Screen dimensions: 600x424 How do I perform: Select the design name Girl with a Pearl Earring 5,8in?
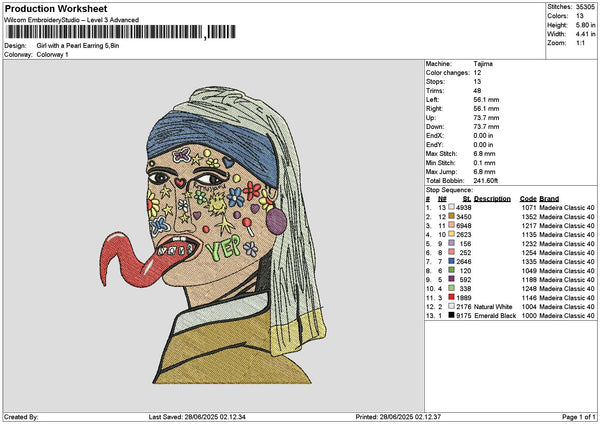(x=78, y=46)
